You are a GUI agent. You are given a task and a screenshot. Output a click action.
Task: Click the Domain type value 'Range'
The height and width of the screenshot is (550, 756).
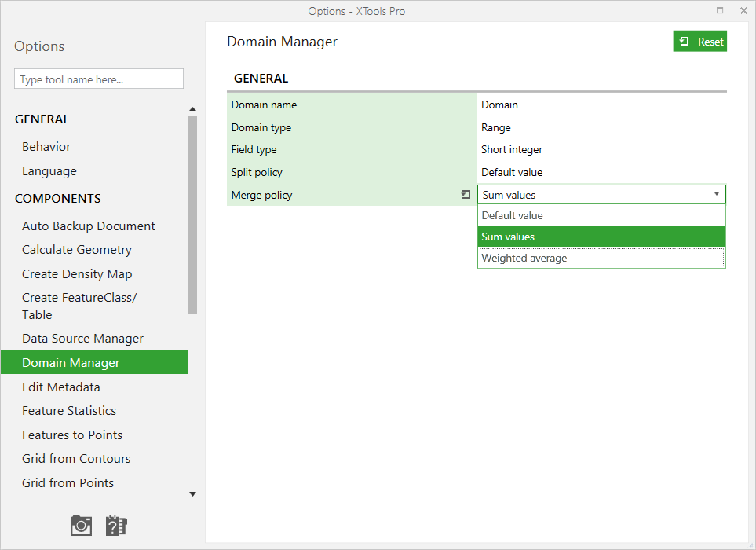click(x=495, y=127)
